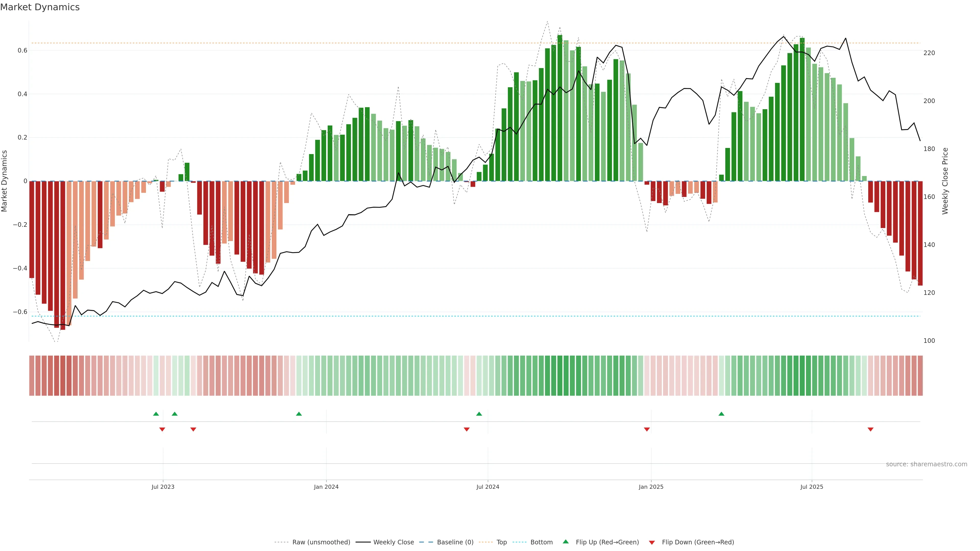
Task: Toggle the Weekly Close legend entry
Action: coord(393,542)
